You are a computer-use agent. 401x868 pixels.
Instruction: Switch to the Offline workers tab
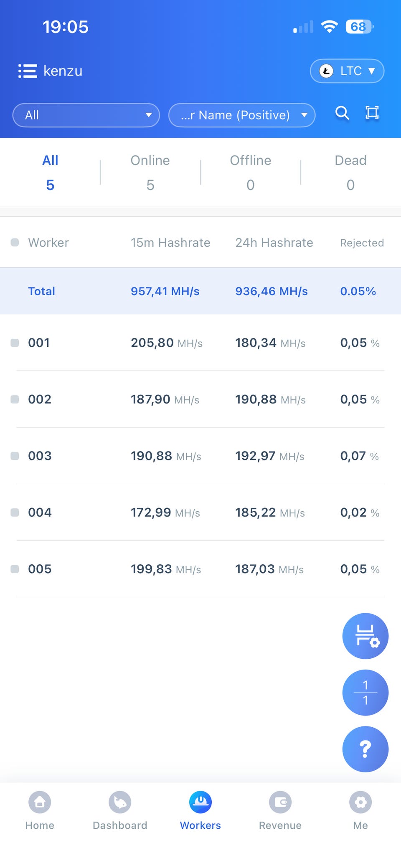[251, 172]
